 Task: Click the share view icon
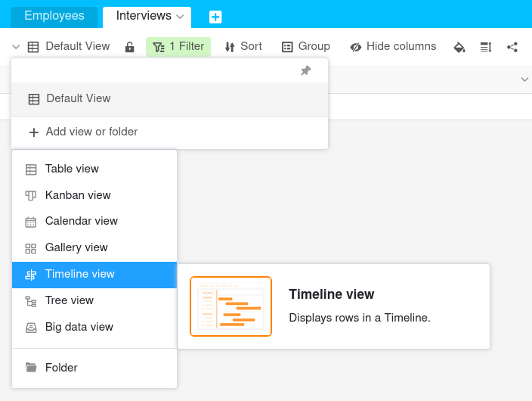pos(512,47)
